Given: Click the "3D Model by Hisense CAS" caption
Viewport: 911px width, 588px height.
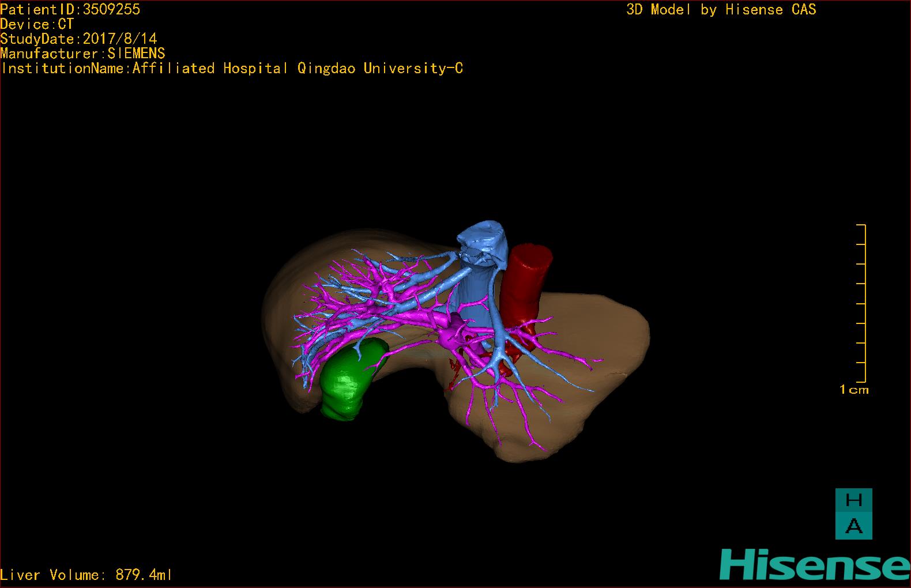Looking at the screenshot, I should coord(721,9).
